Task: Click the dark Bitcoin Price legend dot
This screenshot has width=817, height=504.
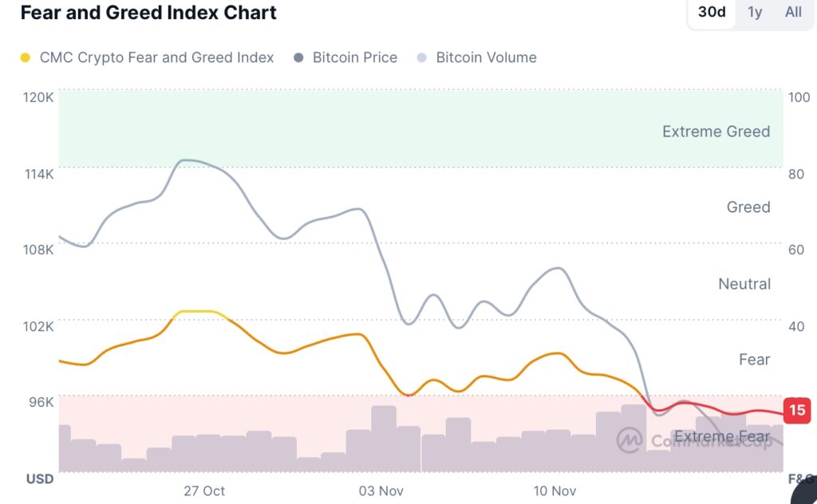Action: 297,57
